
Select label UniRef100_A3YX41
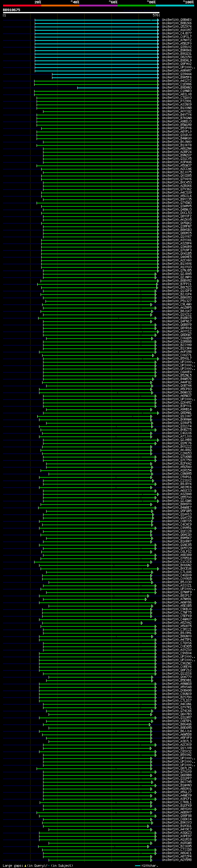(x=177, y=240)
